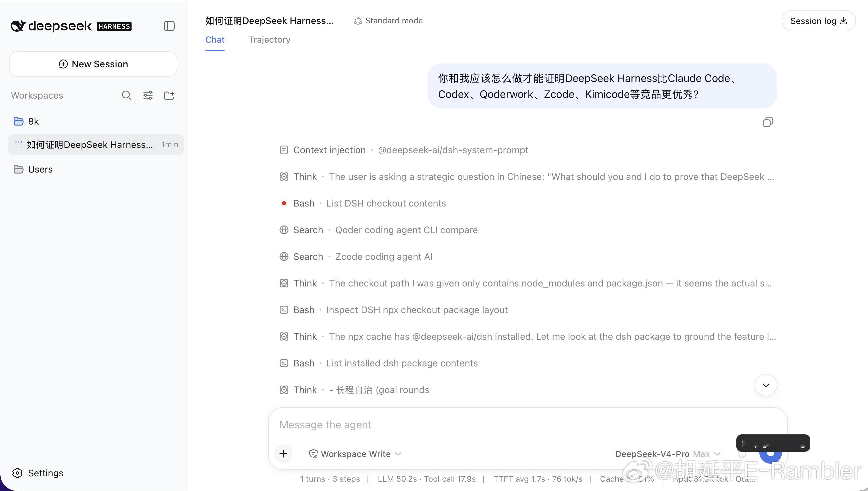Switch to the Chat tab
Image resolution: width=868 pixels, height=491 pixels.
coord(215,40)
